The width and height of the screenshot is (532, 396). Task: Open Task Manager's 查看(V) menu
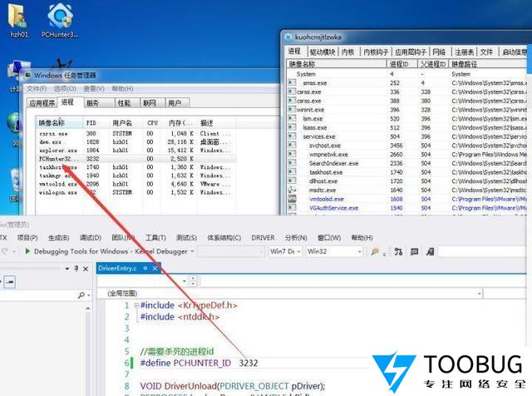(x=94, y=89)
